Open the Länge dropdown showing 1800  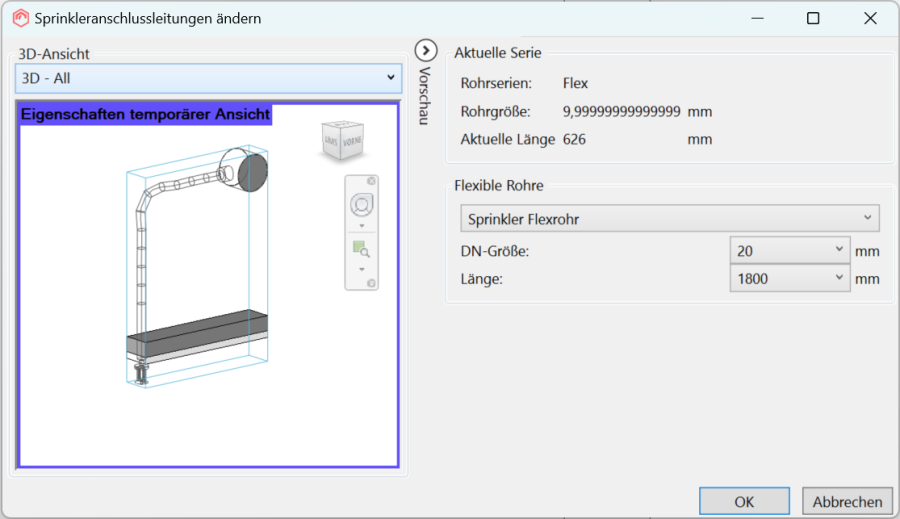790,278
